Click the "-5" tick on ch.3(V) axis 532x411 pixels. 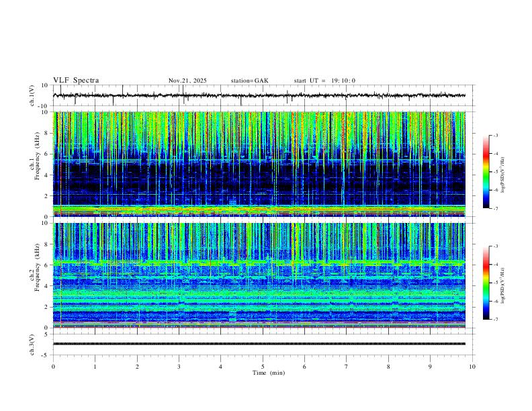coord(46,355)
